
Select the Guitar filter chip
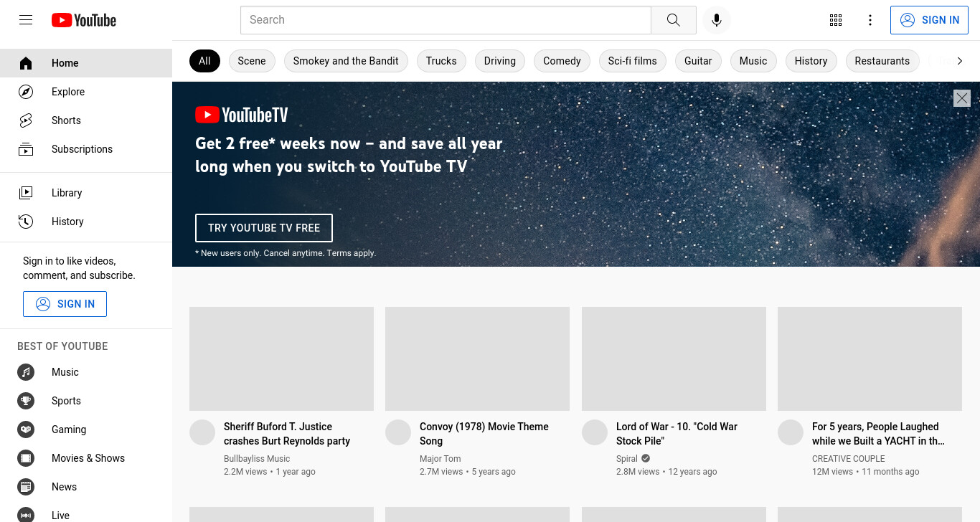pyautogui.click(x=698, y=61)
